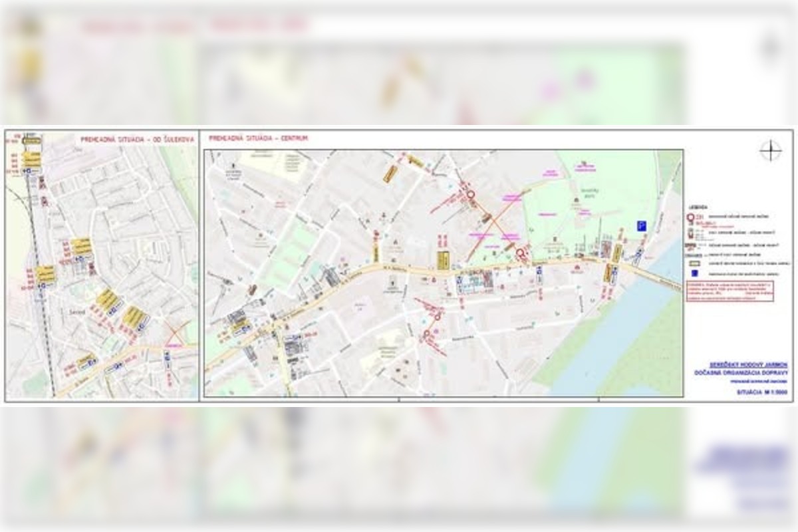Click the 'LEGENDA' heading
The image size is (798, 532).
[x=698, y=207]
